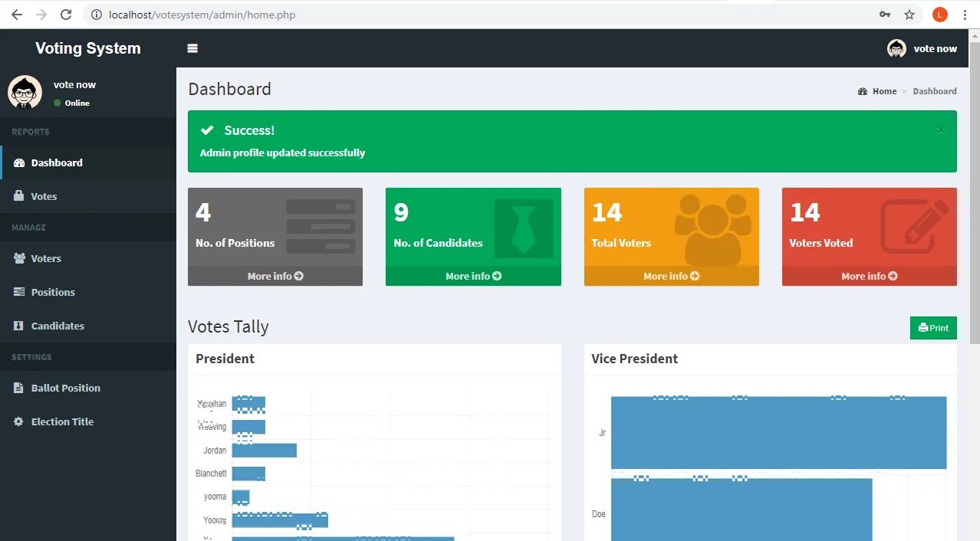Toggle the sidebar hamburger menu
This screenshot has width=980, height=541.
tap(192, 48)
